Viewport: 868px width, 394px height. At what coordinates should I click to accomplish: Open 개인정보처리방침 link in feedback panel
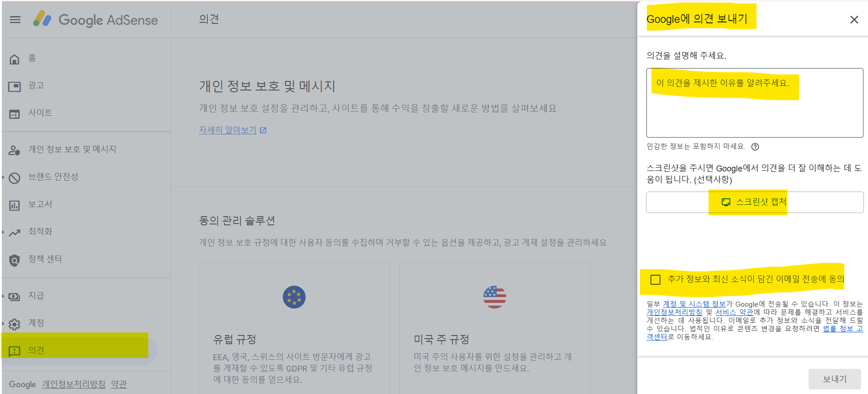point(674,312)
